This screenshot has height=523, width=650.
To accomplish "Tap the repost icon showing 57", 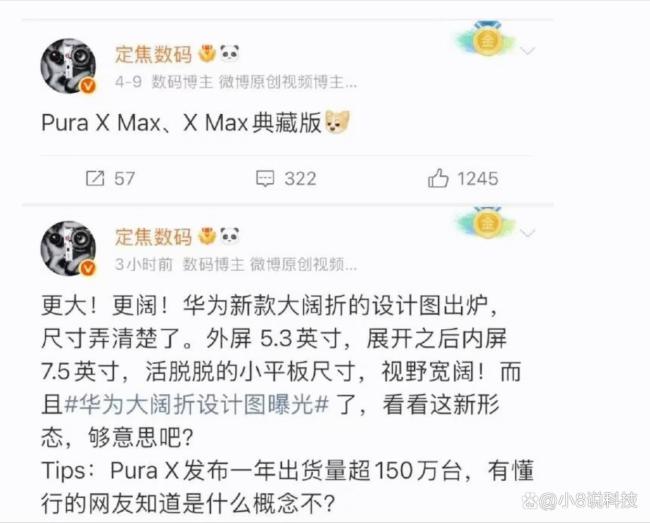I will [x=95, y=179].
